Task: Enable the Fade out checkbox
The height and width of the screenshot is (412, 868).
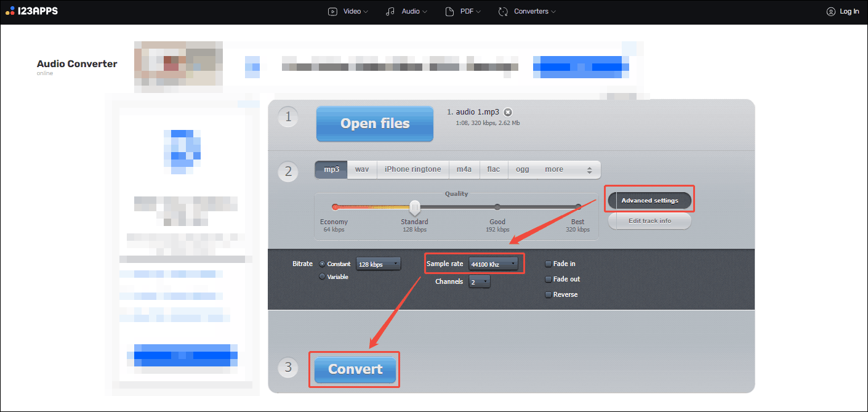Action: pos(548,279)
